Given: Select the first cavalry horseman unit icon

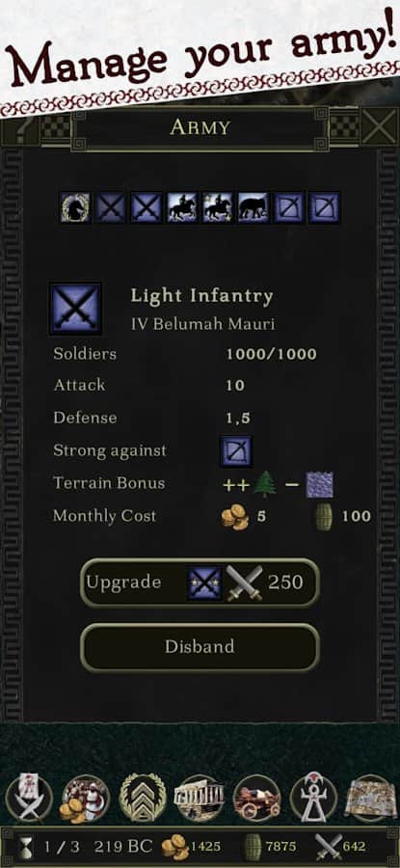Looking at the screenshot, I should [x=182, y=207].
